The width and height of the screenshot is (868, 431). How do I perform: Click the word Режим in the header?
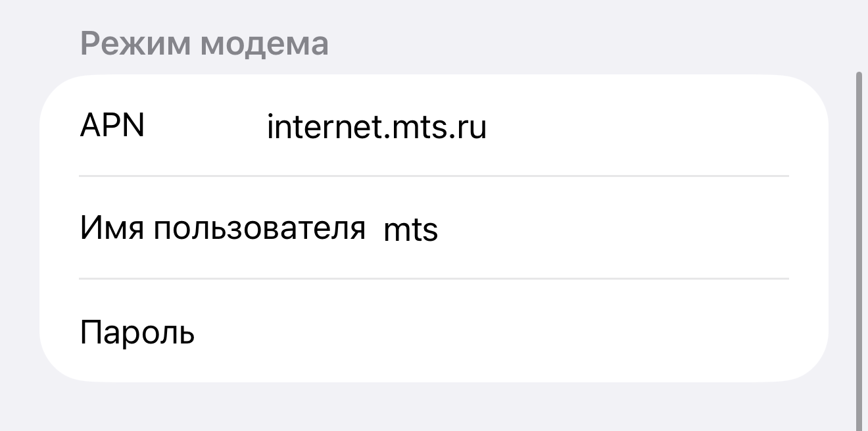(x=135, y=44)
